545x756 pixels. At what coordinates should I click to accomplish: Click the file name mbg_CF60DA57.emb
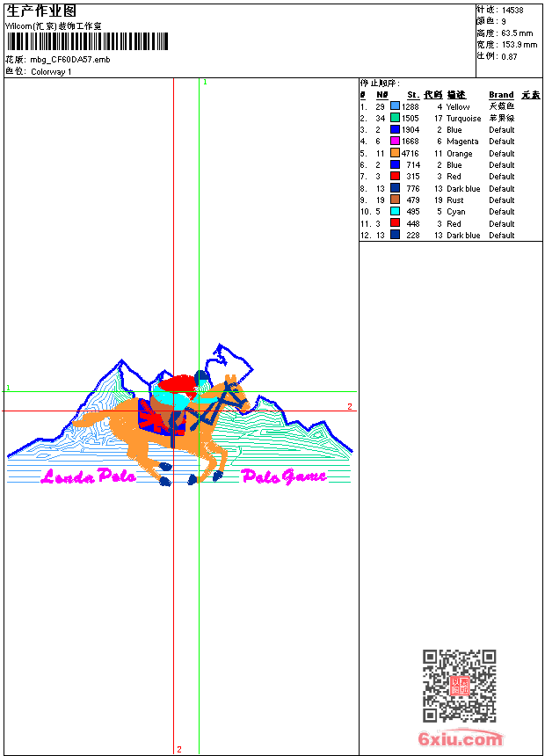(70, 60)
